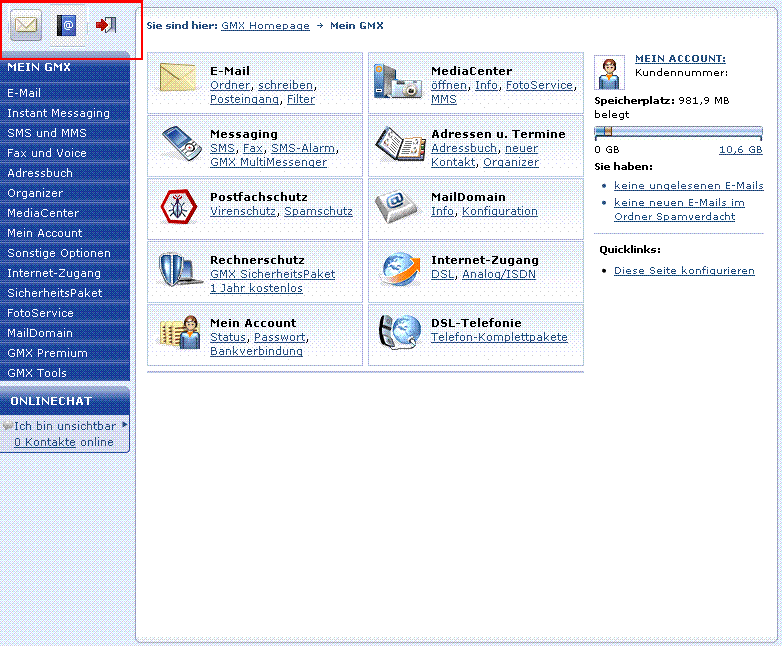Open the DSL link under Internet-Zugang

click(x=443, y=274)
